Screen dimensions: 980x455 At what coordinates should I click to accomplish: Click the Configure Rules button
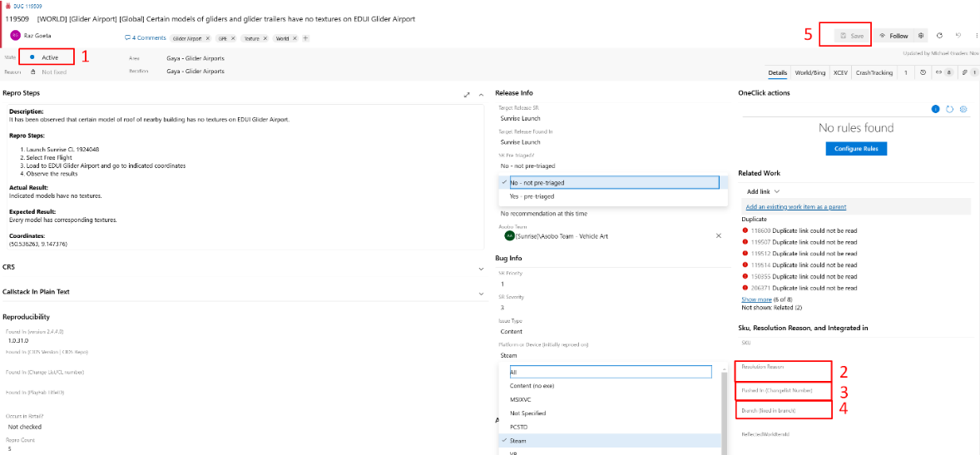pos(856,149)
